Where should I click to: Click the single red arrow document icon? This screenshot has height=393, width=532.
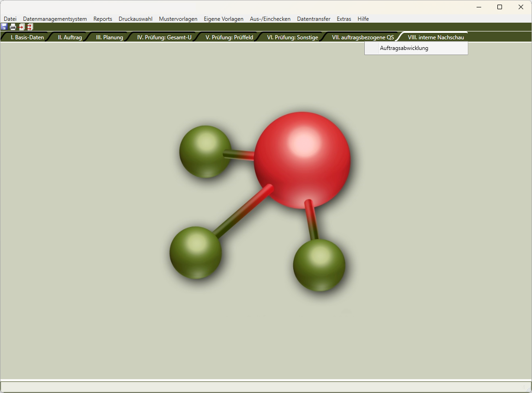(x=22, y=27)
